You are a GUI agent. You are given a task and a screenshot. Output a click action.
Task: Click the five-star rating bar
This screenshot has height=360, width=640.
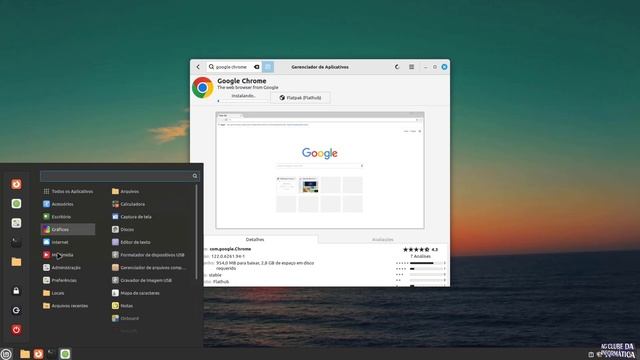click(x=427, y=263)
